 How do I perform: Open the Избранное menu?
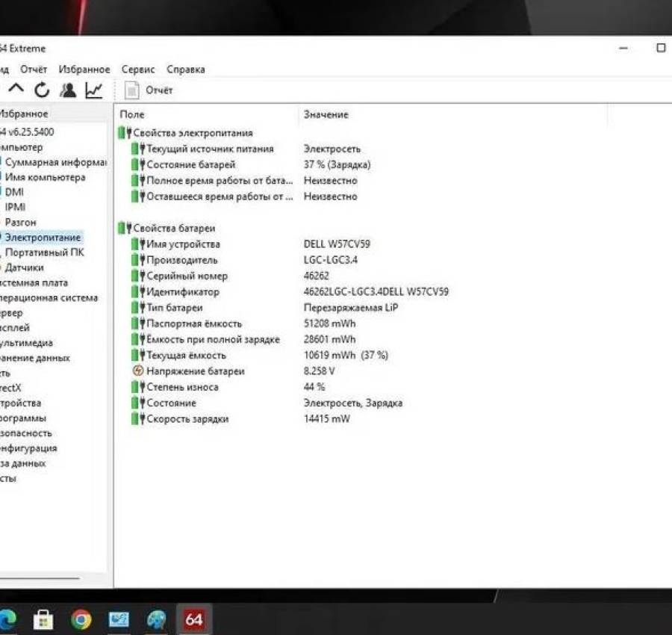point(84,69)
